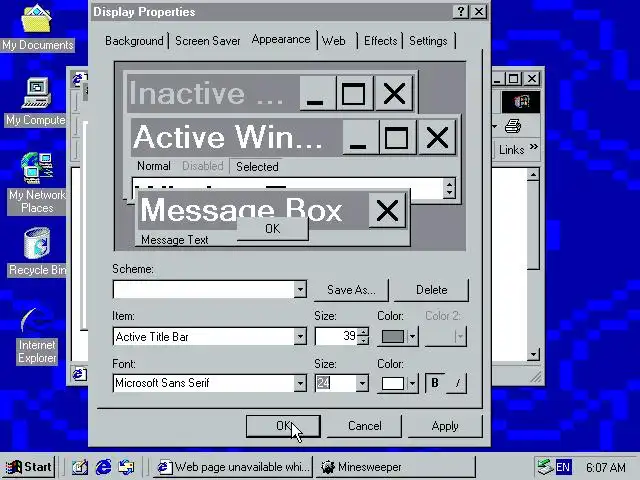Click browser window scrollbar up arrow
This screenshot has width=640, height=480.
[x=533, y=175]
